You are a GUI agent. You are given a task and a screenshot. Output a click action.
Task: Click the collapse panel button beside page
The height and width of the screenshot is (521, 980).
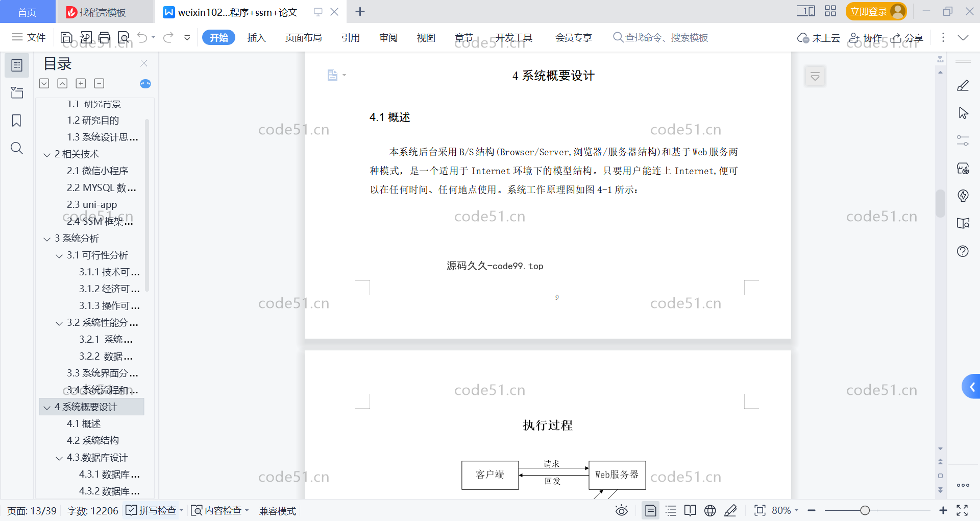[x=815, y=77]
